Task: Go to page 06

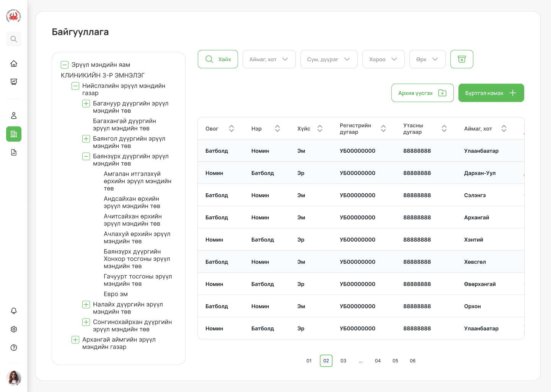Action: pos(412,361)
